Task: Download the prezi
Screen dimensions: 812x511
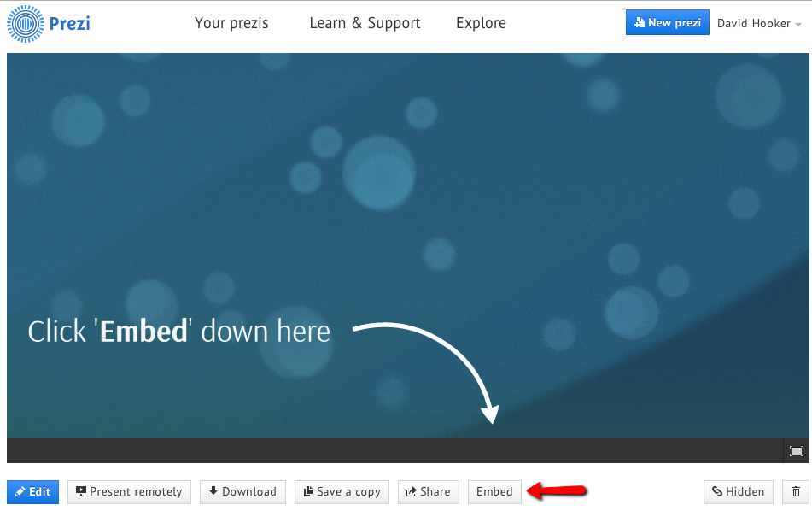Action: (x=242, y=491)
